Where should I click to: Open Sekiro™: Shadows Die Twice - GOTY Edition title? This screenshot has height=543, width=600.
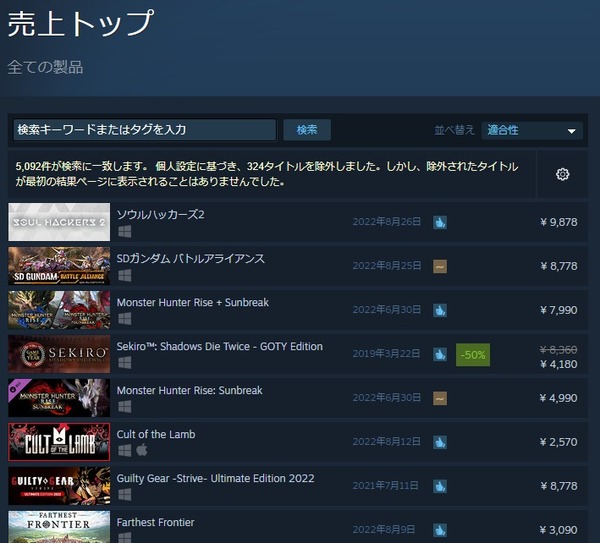click(x=220, y=347)
